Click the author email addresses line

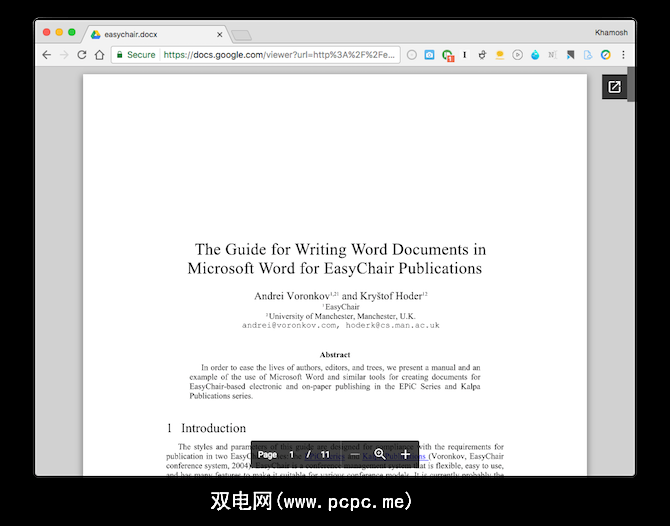pyautogui.click(x=341, y=326)
